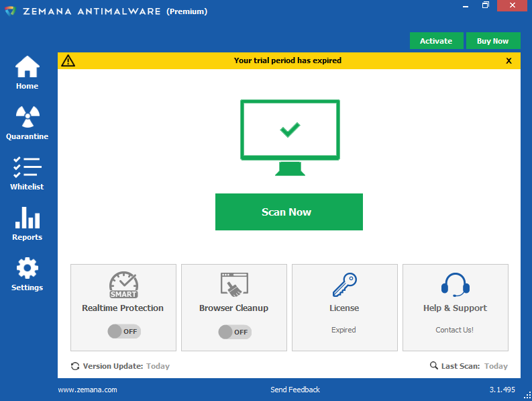Screen dimensions: 532x401
Task: Open the Quarantine section
Action: pyautogui.click(x=27, y=123)
